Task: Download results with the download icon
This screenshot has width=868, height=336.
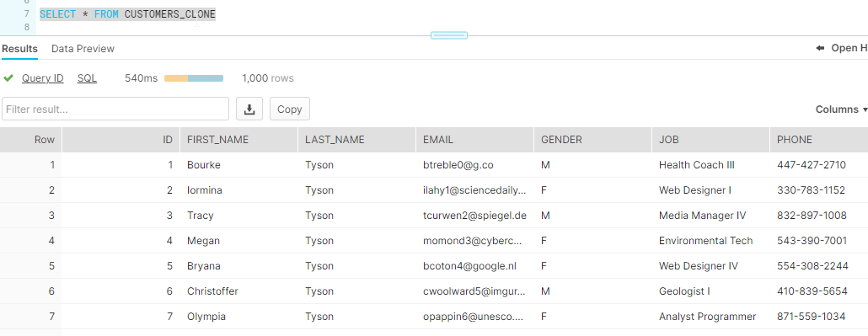Action: pos(249,109)
